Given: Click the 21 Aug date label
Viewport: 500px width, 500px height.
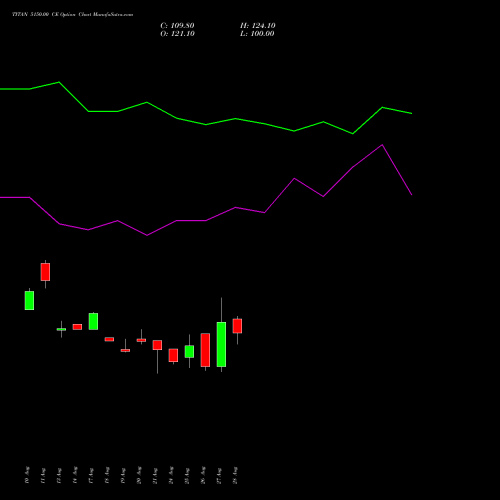Looking at the screenshot, I should pos(155,475).
